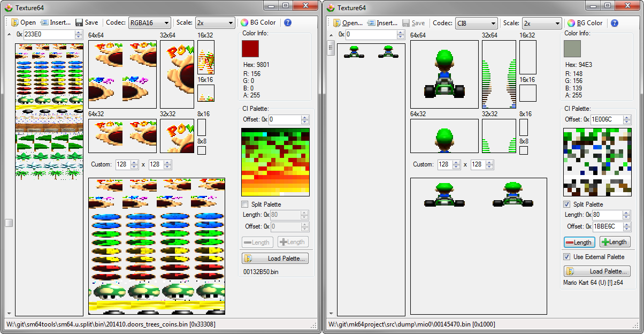The width and height of the screenshot is (644, 334).
Task: Click the red minus Length button in right window
Action: click(x=579, y=242)
